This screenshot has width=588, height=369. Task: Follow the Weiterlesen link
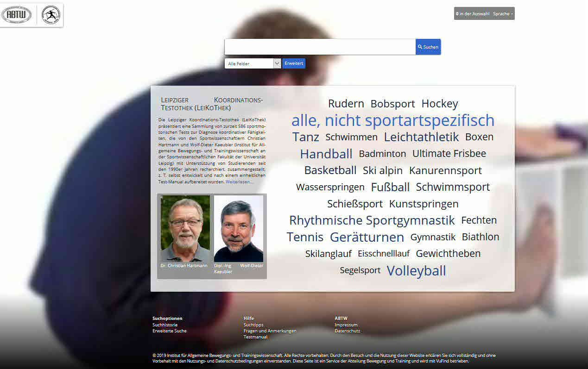[239, 182]
